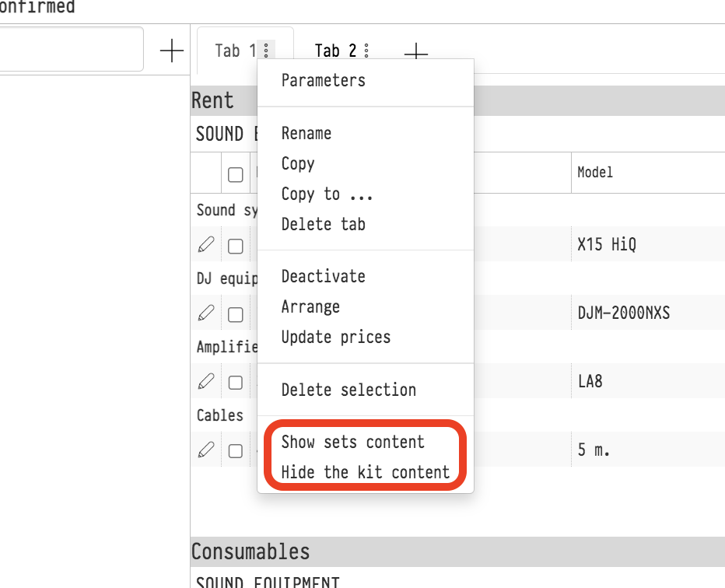Click the plus icon beside the left input field
The image size is (725, 588).
tap(171, 51)
